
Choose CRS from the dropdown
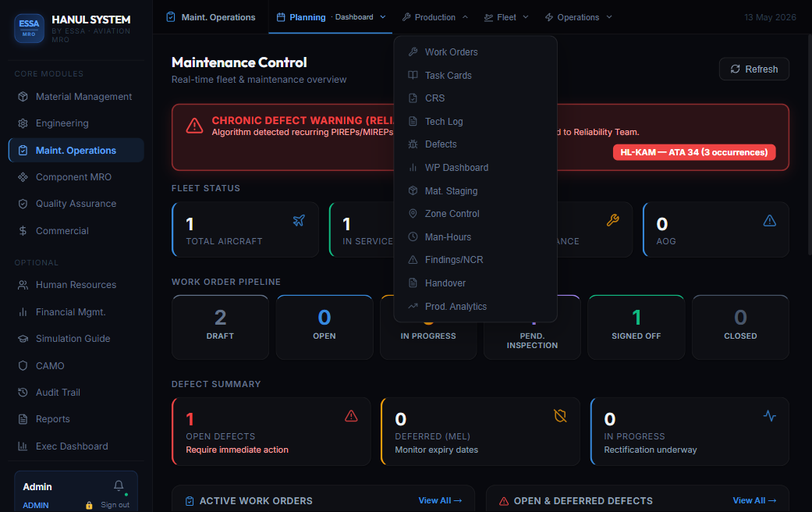click(475, 98)
